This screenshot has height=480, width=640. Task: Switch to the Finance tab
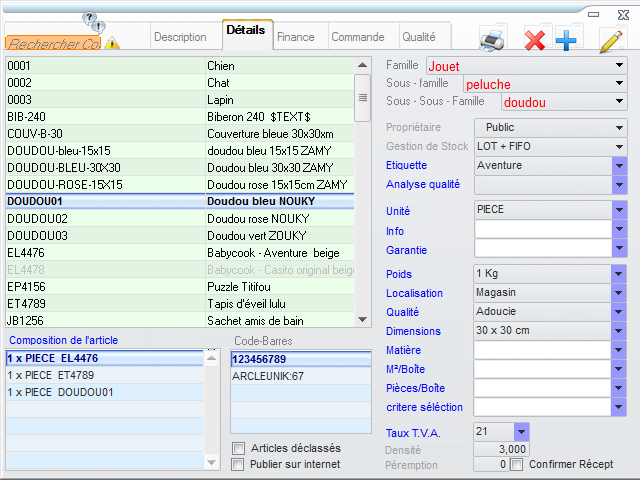pos(295,37)
